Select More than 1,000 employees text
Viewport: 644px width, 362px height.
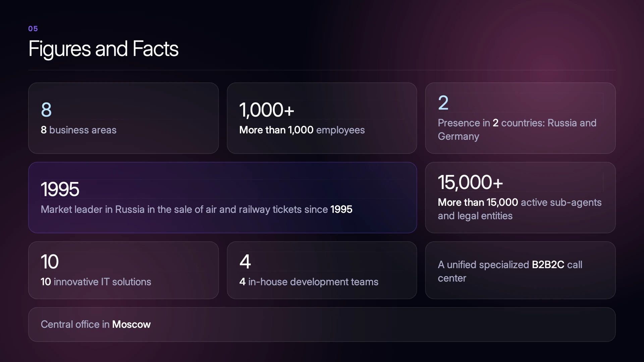[x=302, y=130]
